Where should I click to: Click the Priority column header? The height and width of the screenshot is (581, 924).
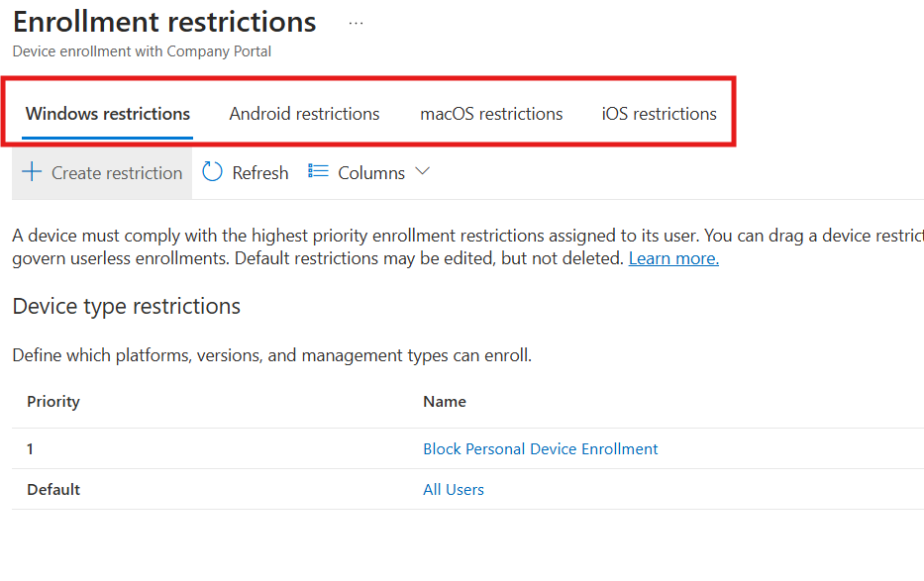pos(53,402)
